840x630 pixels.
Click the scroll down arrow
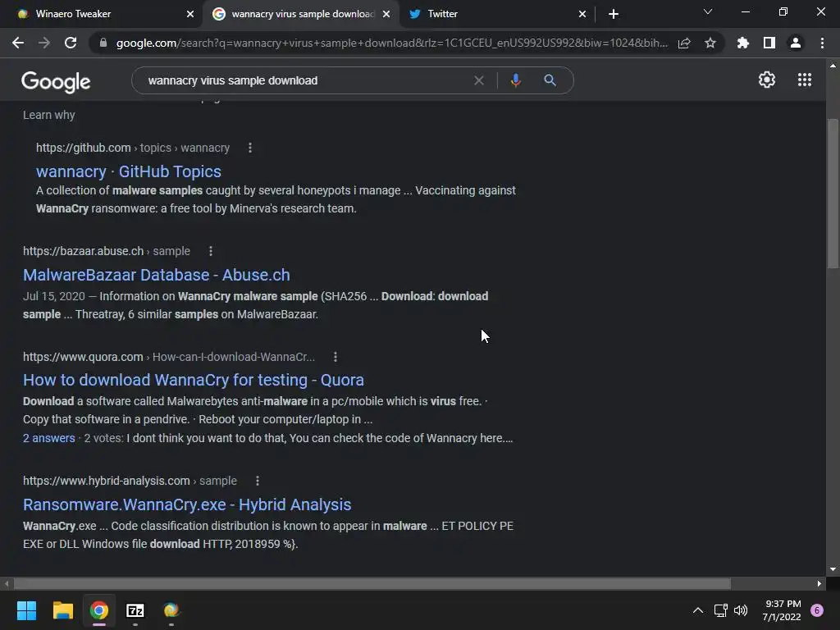[x=833, y=569]
